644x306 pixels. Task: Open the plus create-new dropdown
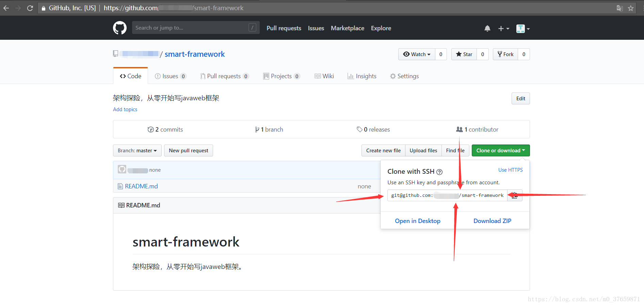[503, 29]
